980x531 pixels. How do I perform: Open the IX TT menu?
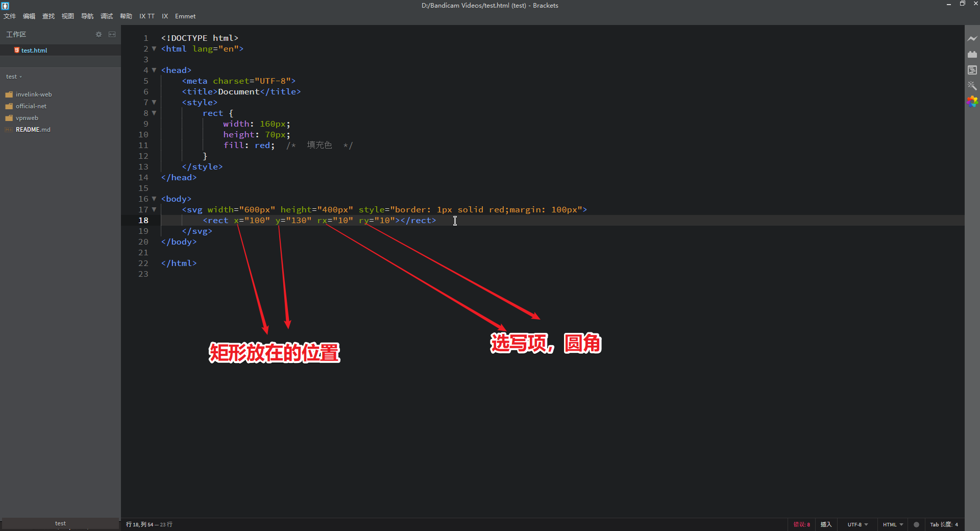pyautogui.click(x=147, y=16)
